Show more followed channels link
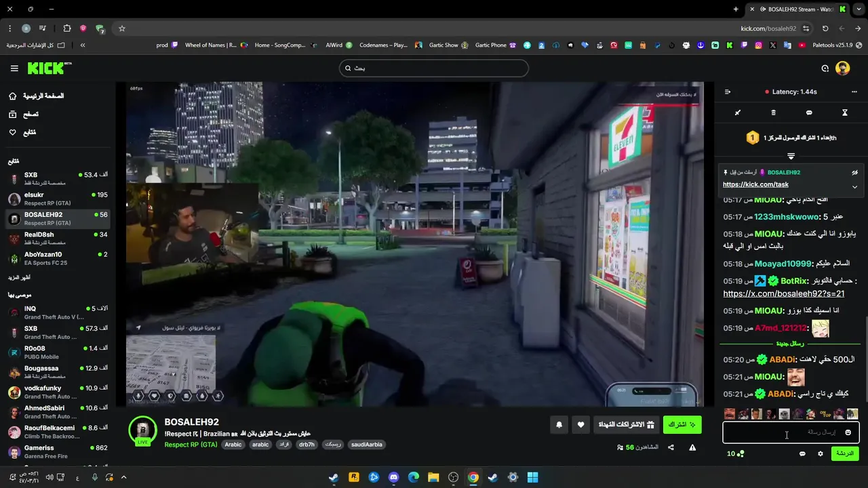This screenshot has width=868, height=488. point(19,277)
